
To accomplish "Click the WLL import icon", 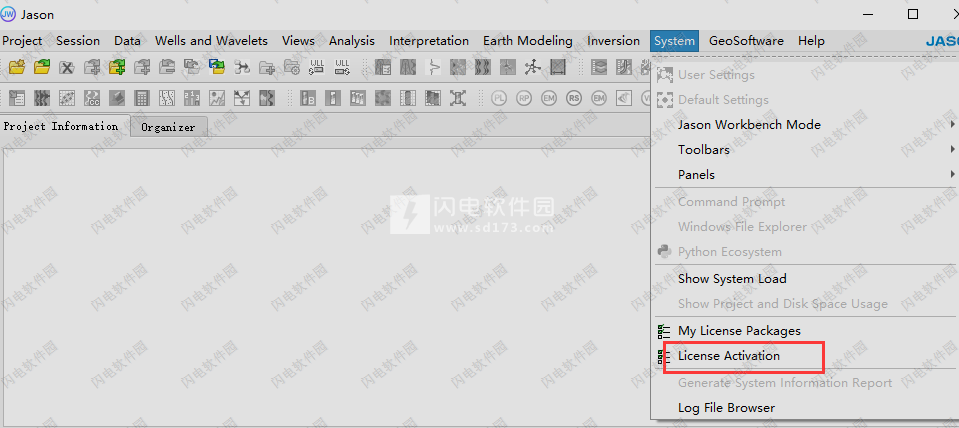I will 317,67.
